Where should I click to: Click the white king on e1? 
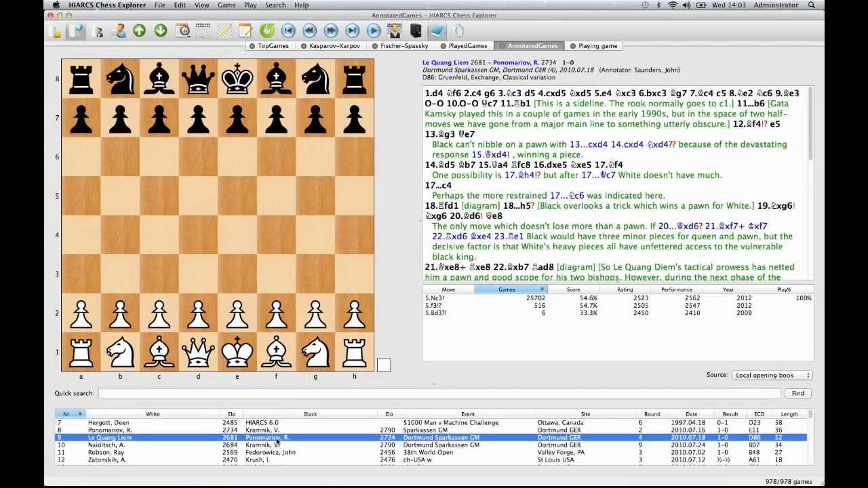pos(237,352)
